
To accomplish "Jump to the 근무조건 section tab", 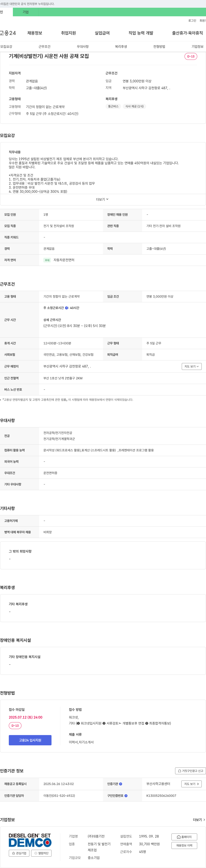I will [44, 47].
